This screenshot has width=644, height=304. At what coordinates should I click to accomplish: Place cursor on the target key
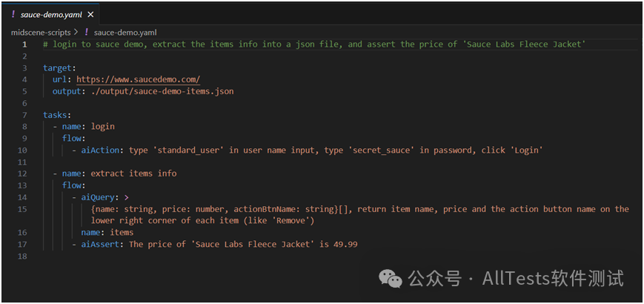[58, 67]
